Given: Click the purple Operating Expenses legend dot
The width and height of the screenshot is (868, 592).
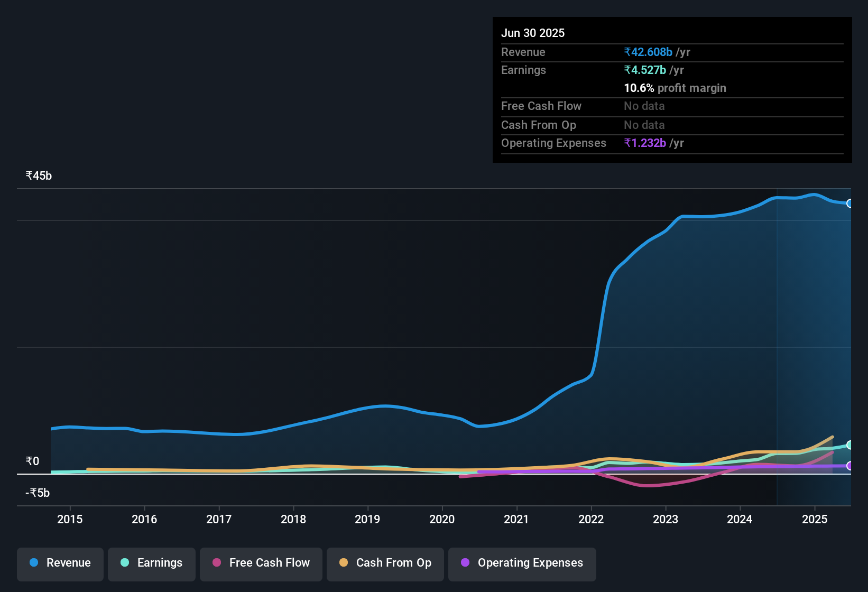Looking at the screenshot, I should pos(465,563).
